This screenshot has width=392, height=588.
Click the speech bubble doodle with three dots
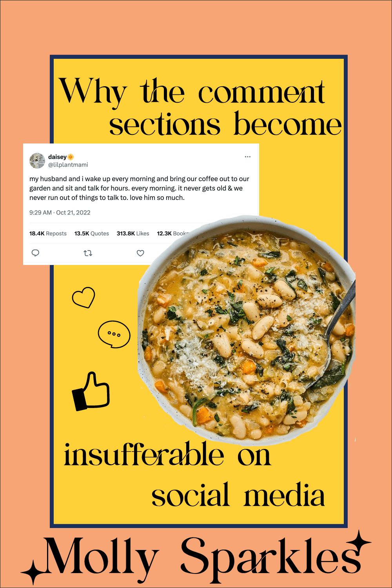[114, 334]
